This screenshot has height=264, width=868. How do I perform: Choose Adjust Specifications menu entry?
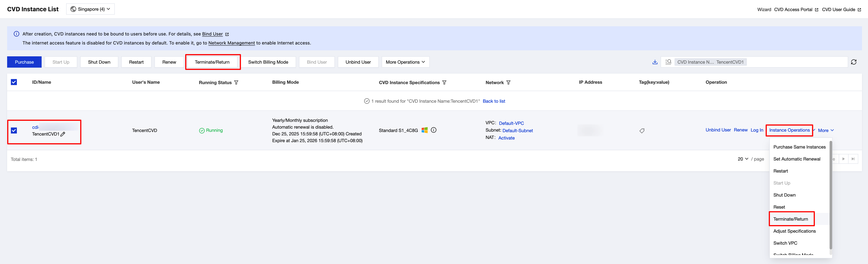click(794, 231)
